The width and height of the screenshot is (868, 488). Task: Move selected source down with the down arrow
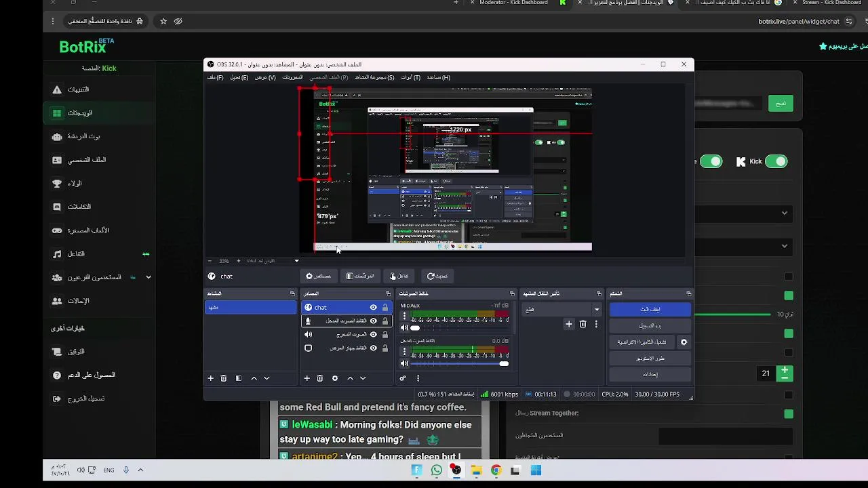(363, 378)
